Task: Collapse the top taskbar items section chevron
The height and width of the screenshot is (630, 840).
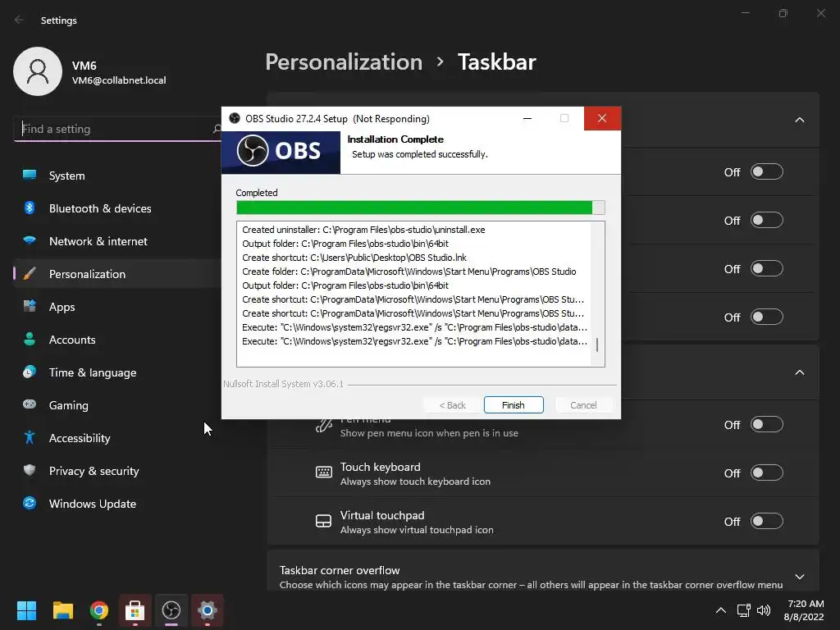Action: pyautogui.click(x=799, y=120)
